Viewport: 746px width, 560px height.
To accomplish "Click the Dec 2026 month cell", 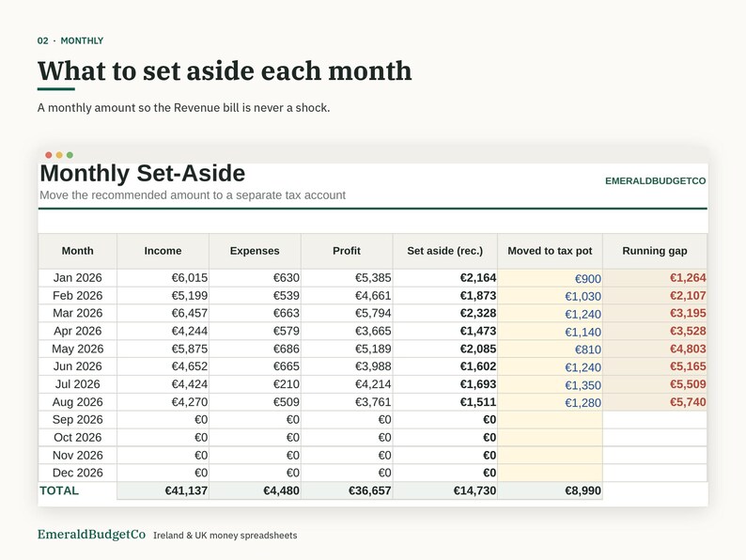I will tap(78, 473).
